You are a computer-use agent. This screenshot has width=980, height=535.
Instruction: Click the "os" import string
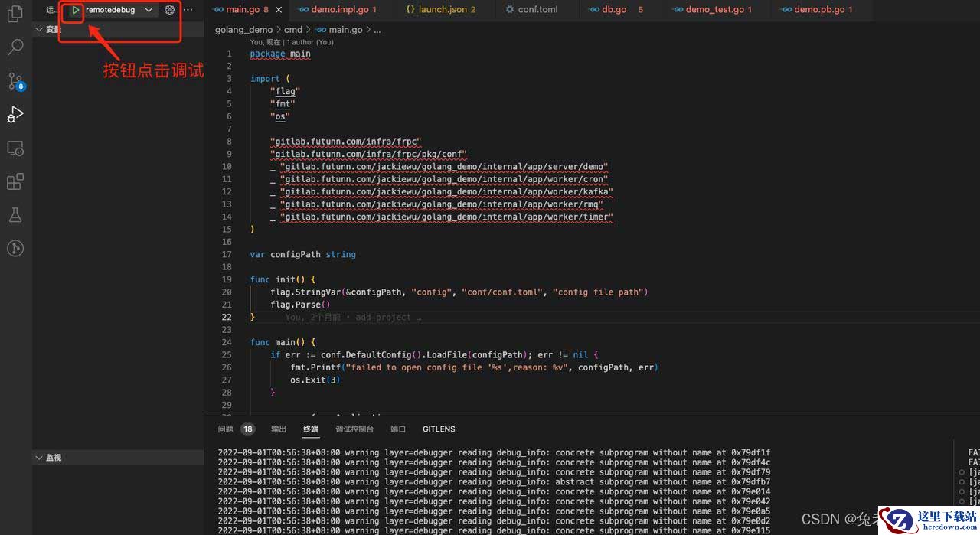(x=280, y=116)
